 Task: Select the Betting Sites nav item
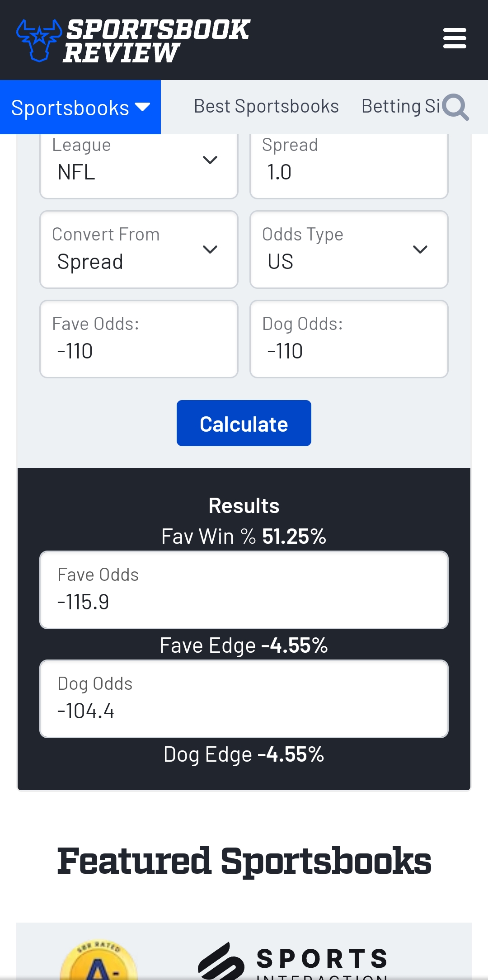coord(400,107)
